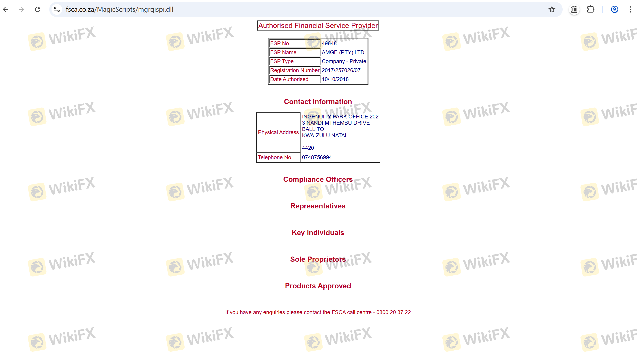This screenshot has height=364, width=637.
Task: Click the Contact Information heading
Action: (318, 102)
